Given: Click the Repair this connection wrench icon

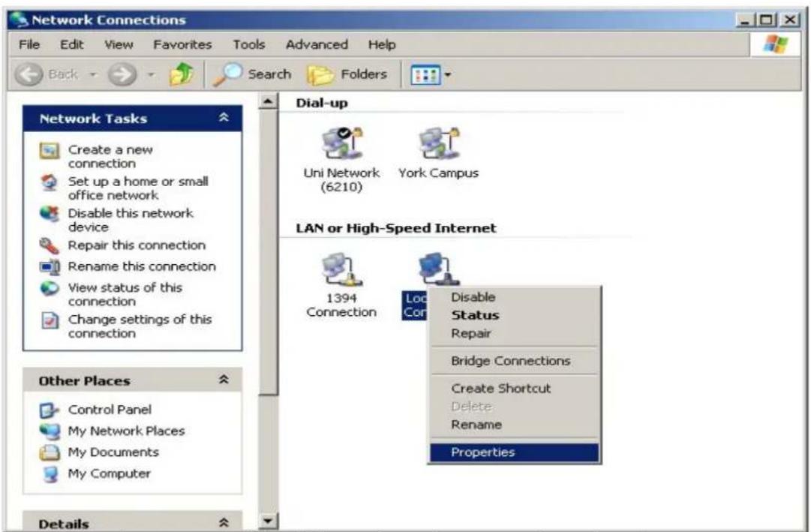Looking at the screenshot, I should 50,245.
